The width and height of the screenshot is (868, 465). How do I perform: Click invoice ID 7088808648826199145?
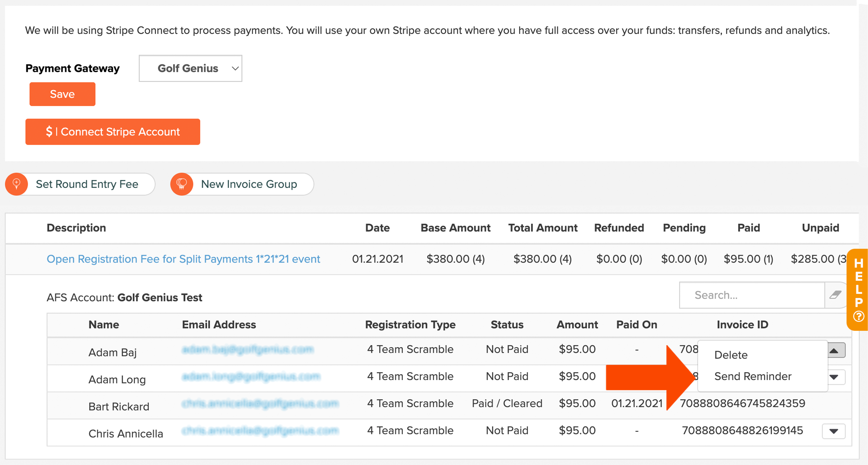(x=742, y=430)
